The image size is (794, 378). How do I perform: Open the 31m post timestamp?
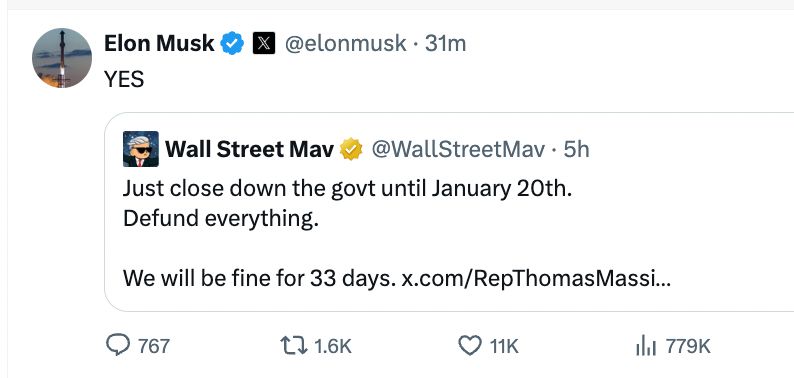tap(446, 44)
